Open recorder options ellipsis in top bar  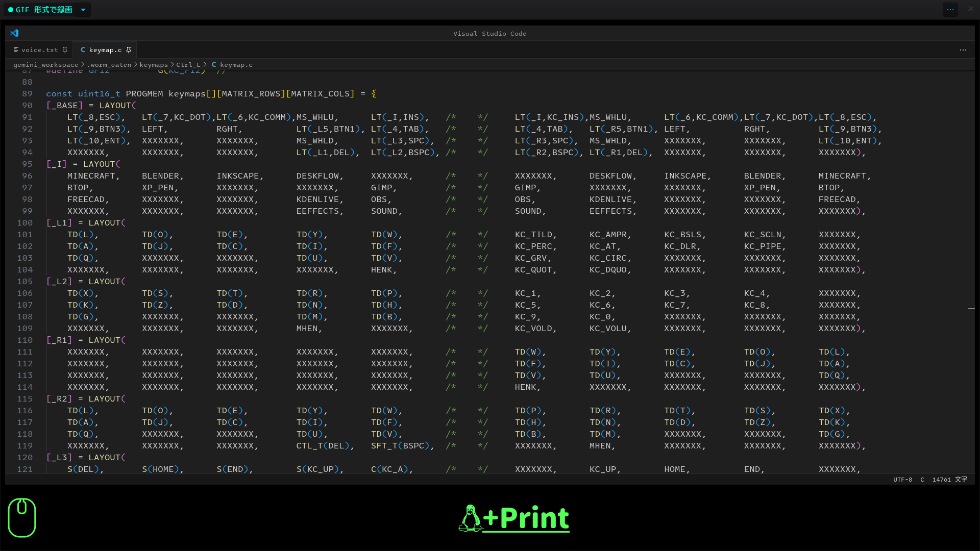(950, 9)
